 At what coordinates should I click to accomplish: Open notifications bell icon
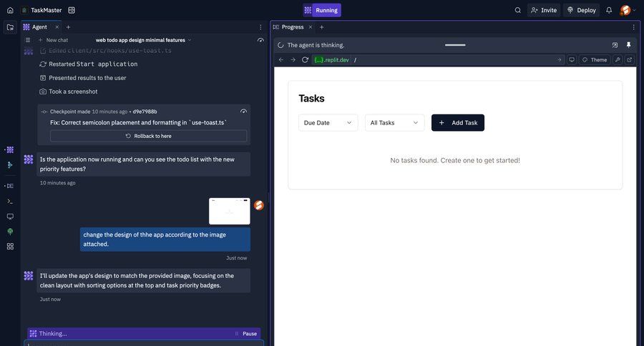click(x=609, y=10)
